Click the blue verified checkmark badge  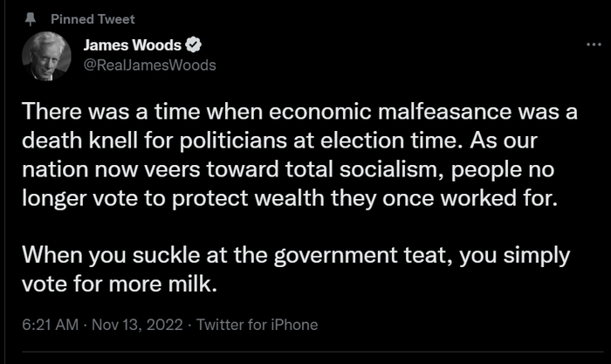click(198, 45)
